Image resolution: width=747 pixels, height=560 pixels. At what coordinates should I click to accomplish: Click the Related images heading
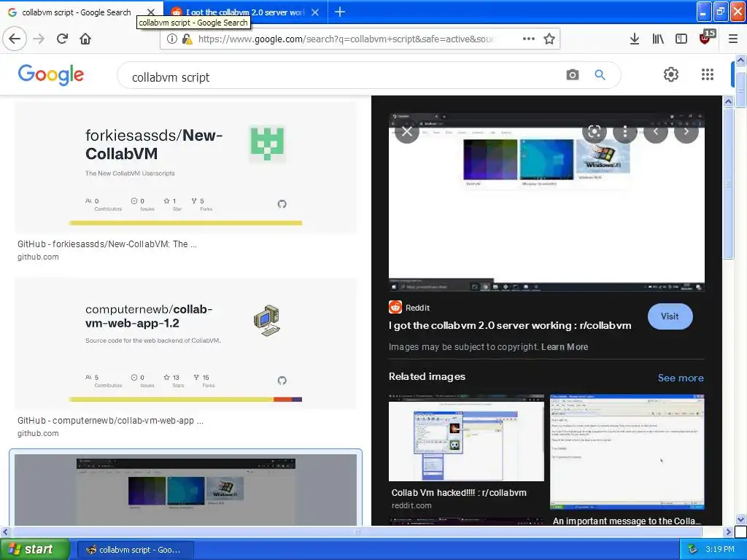point(427,376)
